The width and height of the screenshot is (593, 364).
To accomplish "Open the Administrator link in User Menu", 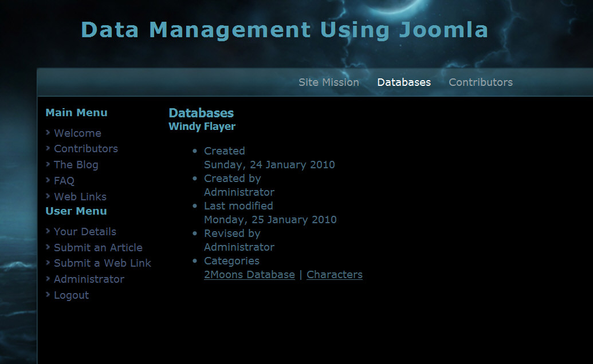I will pyautogui.click(x=89, y=279).
